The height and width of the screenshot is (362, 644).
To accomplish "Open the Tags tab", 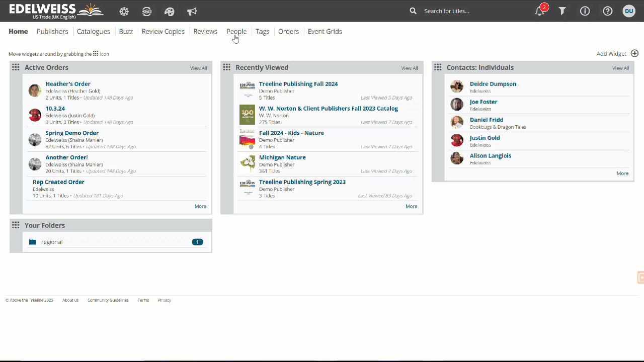I will coord(262,31).
